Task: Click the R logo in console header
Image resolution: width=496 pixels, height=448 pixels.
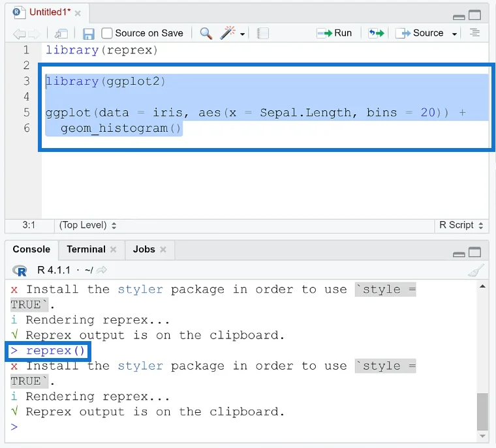Action: click(20, 271)
